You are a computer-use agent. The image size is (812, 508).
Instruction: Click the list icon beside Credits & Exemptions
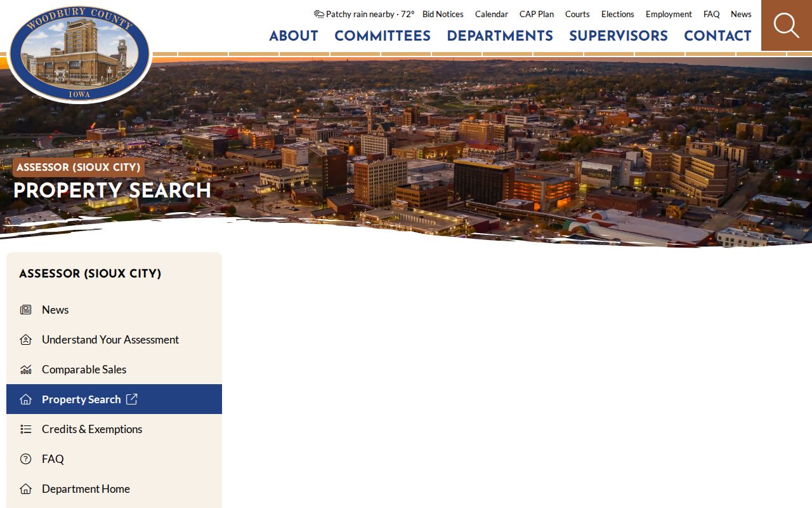(x=25, y=429)
